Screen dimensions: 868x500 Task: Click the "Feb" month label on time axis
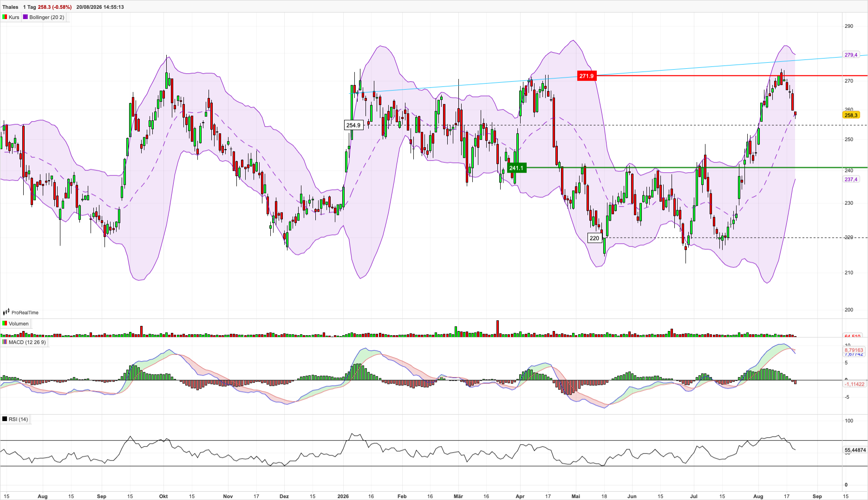pos(402,496)
